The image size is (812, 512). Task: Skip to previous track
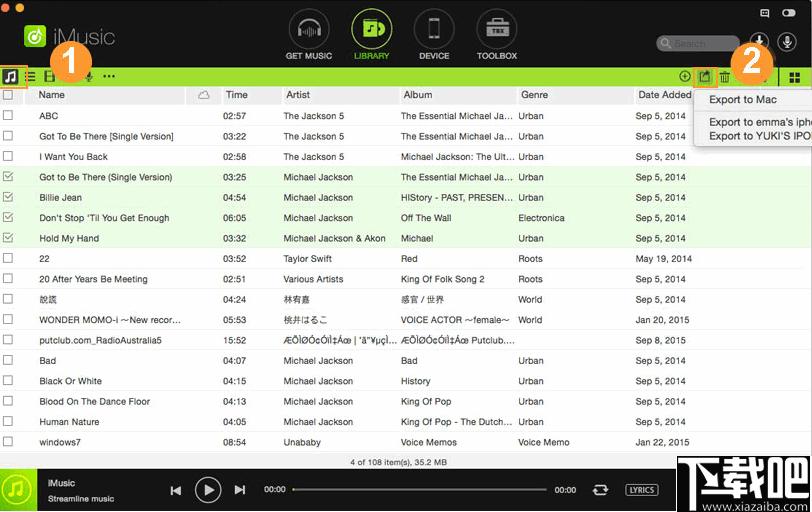coord(176,490)
